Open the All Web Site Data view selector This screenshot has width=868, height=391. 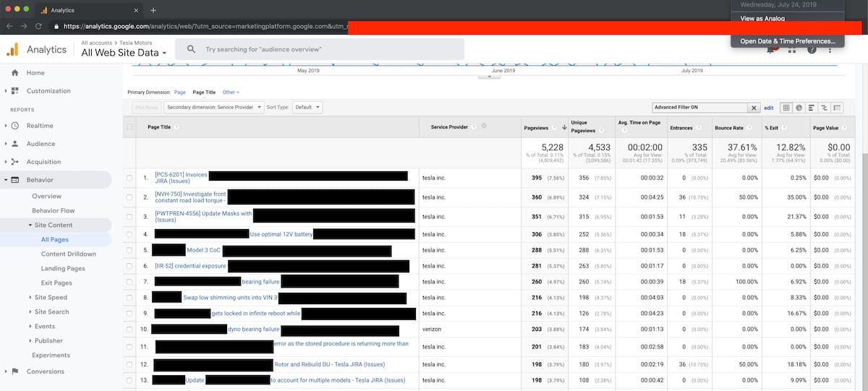124,53
